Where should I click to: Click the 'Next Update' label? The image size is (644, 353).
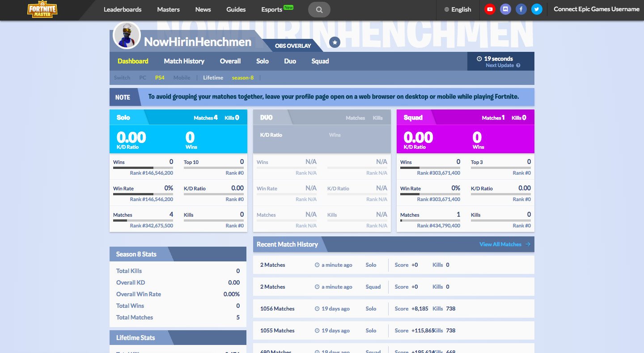pyautogui.click(x=500, y=66)
